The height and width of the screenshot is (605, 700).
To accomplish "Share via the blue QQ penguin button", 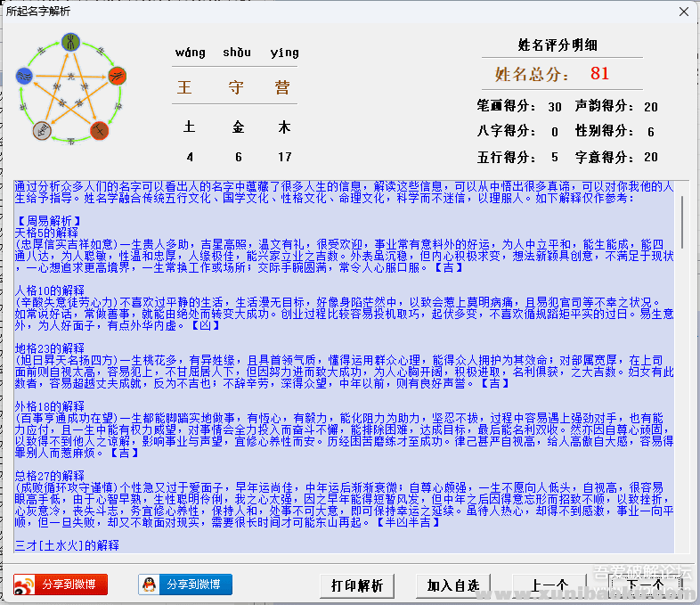I will [185, 585].
